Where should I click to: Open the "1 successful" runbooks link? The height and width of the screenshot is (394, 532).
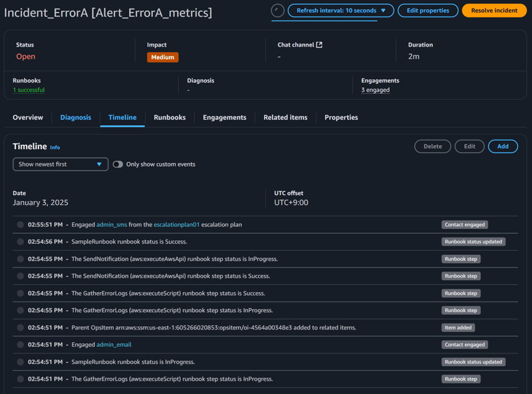(29, 89)
